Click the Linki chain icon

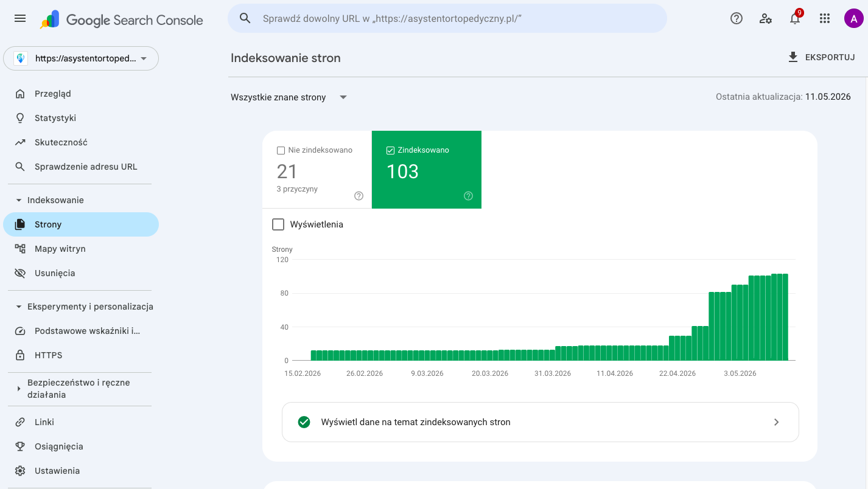pos(20,422)
